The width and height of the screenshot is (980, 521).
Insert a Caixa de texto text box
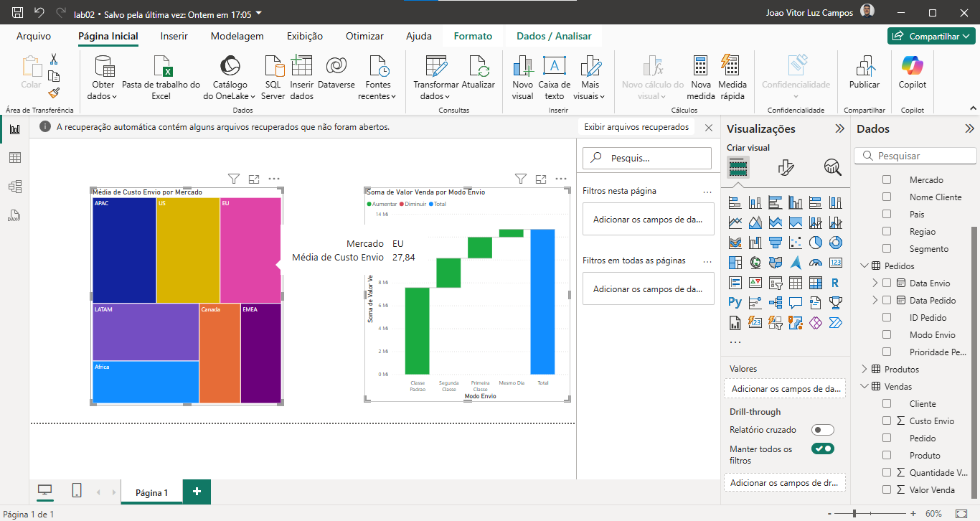click(554, 78)
